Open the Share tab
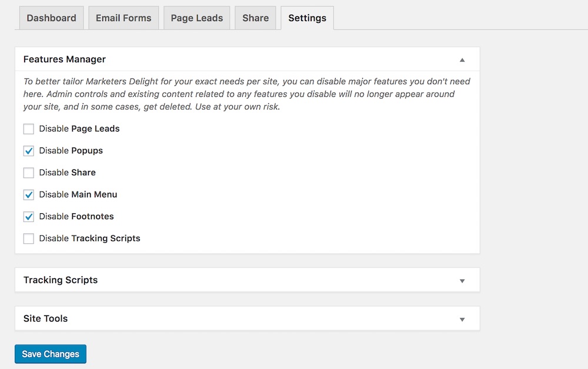 point(255,18)
